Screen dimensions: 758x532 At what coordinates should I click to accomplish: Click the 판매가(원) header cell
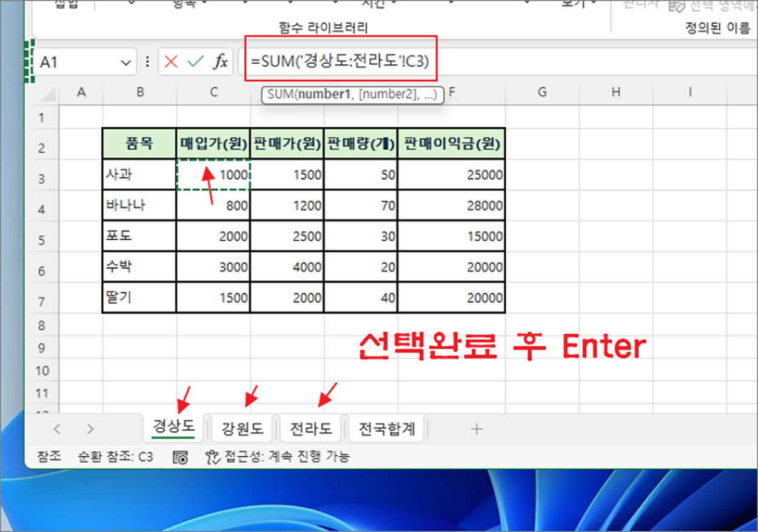(x=287, y=144)
